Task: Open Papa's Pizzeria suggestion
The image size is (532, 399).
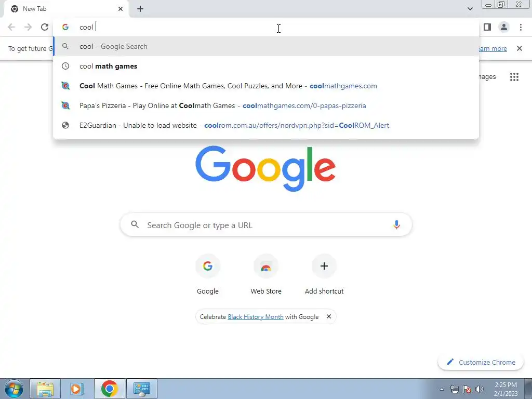Action: click(x=266, y=105)
